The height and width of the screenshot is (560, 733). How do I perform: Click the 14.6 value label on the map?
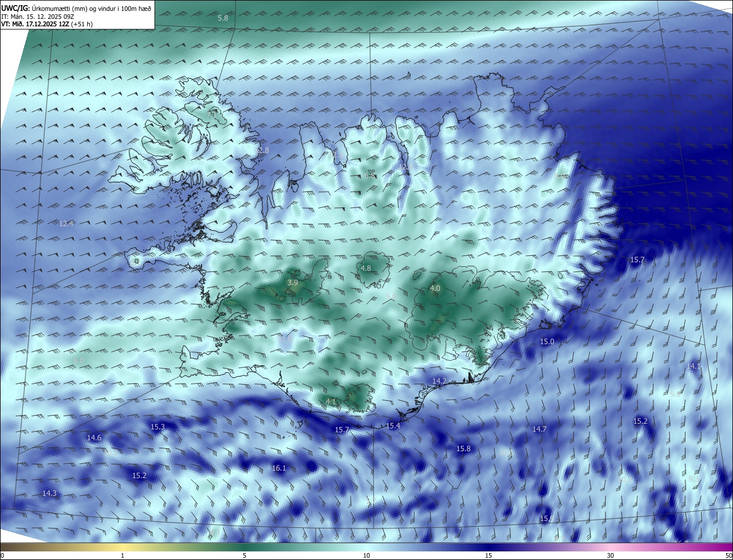point(94,438)
